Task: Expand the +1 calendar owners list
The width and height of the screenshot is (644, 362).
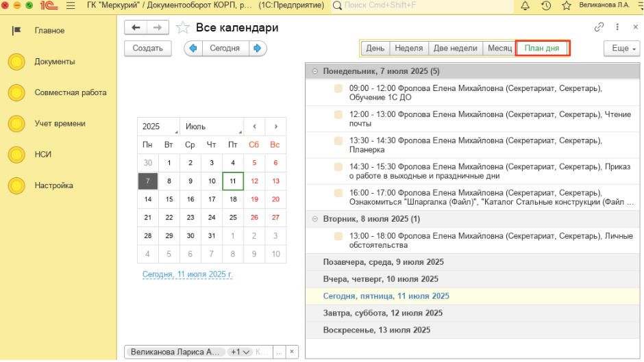Action: click(x=240, y=352)
